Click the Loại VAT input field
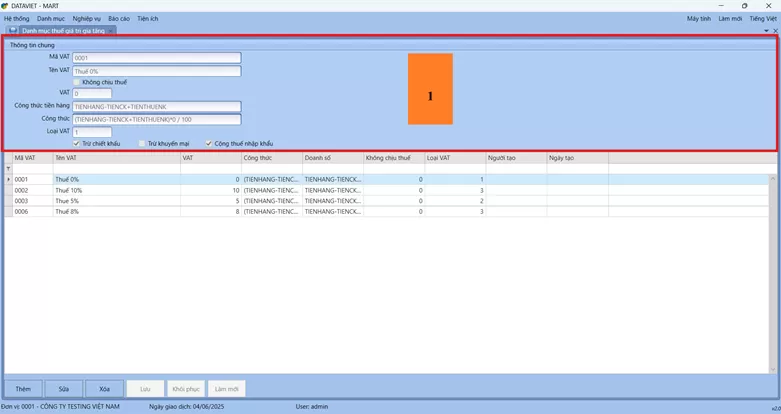The height and width of the screenshot is (414, 781). [x=92, y=132]
